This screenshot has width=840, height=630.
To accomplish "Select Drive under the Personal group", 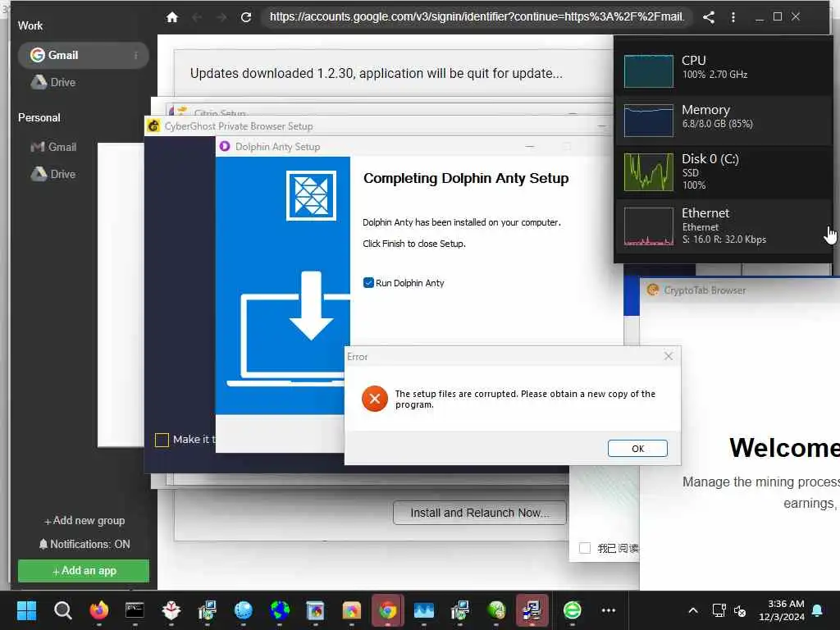I will 53,174.
